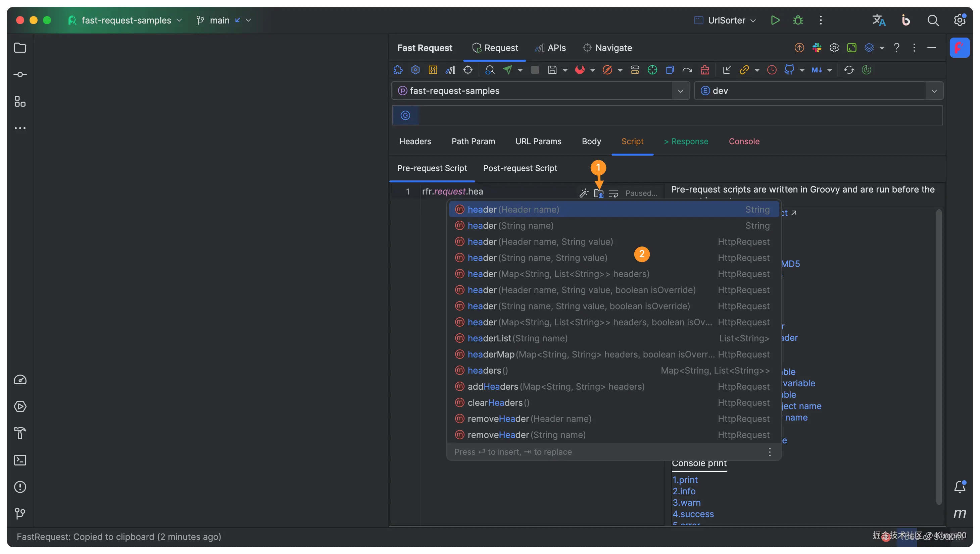Click the import arrow icon in the toolbar

tap(726, 70)
